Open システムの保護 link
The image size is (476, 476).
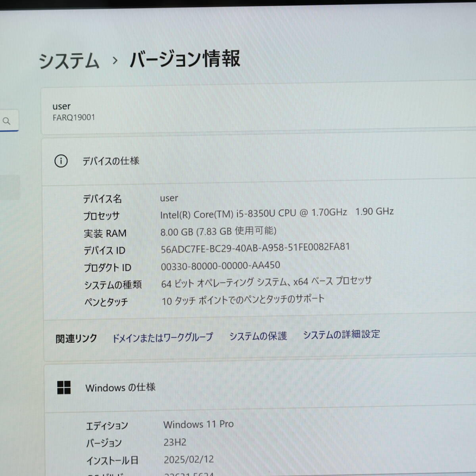pyautogui.click(x=258, y=336)
